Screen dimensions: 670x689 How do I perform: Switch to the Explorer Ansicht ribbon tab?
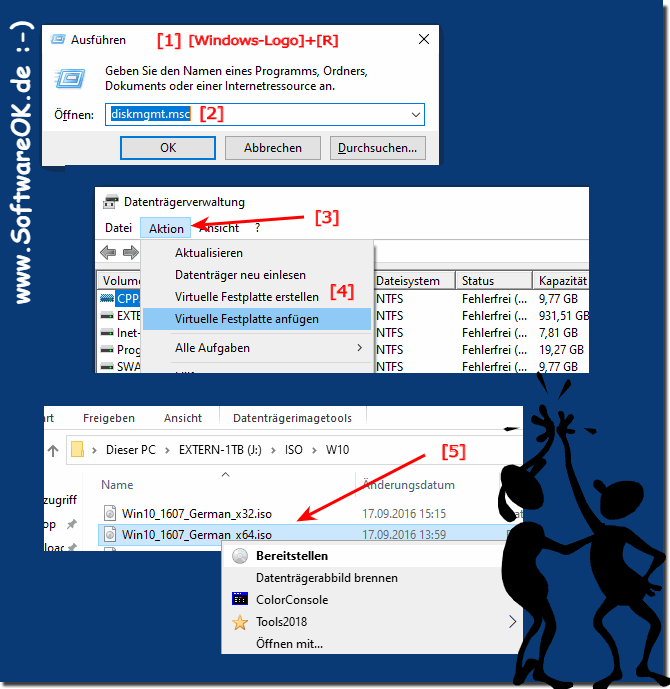click(x=183, y=418)
